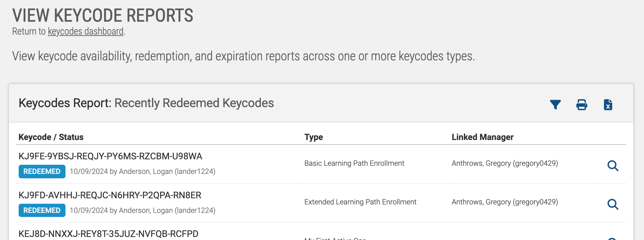Image resolution: width=644 pixels, height=240 pixels.
Task: Select keycode KEJ8D-NNXXJ-REY8T-35JUZ-NVFQB-RCFPD text
Action: coord(109,234)
